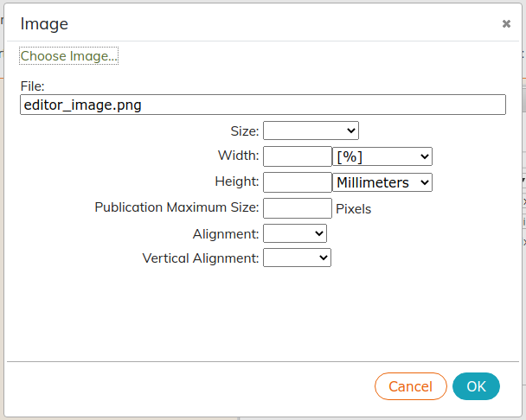Confirm image settings with the OK button
This screenshot has height=420, width=526.
tap(476, 386)
